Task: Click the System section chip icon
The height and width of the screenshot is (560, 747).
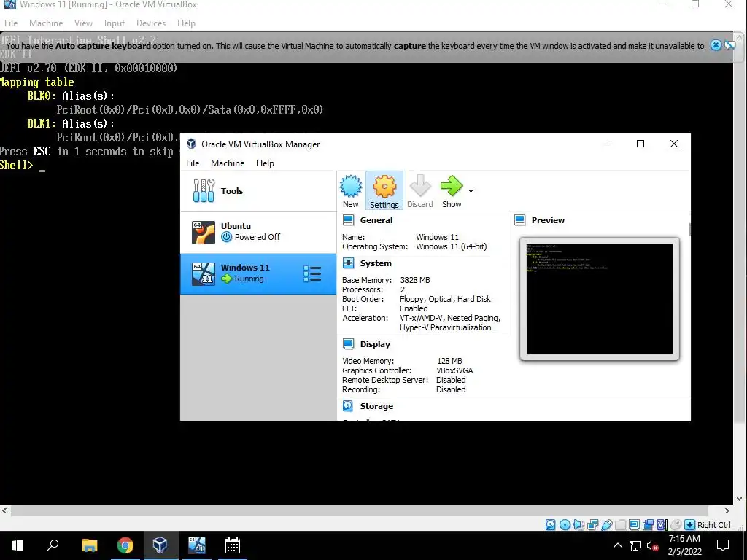Action: point(348,262)
